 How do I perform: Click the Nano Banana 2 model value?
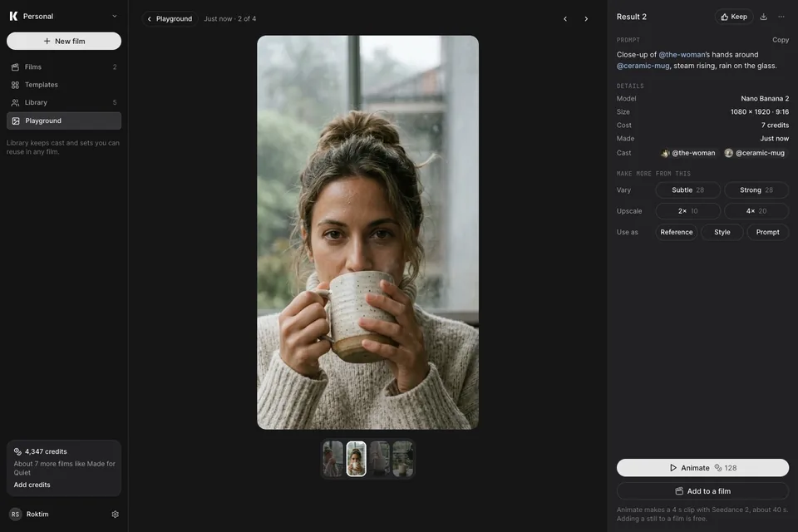pyautogui.click(x=765, y=99)
